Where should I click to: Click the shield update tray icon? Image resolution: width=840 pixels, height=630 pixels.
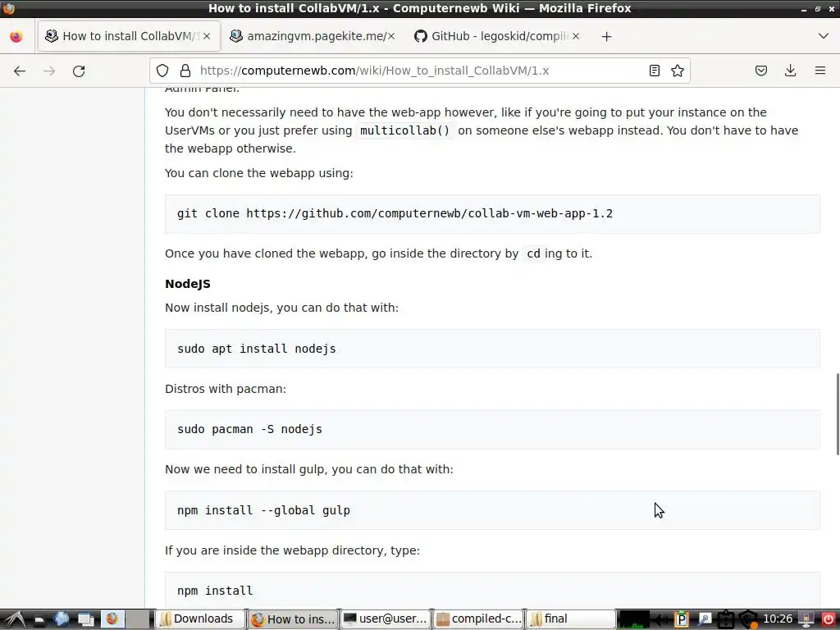748,619
